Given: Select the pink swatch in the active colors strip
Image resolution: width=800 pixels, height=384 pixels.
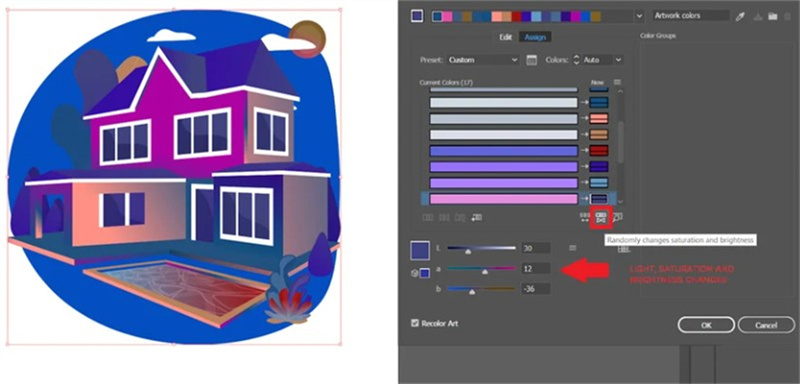Looking at the screenshot, I should pyautogui.click(x=447, y=16).
